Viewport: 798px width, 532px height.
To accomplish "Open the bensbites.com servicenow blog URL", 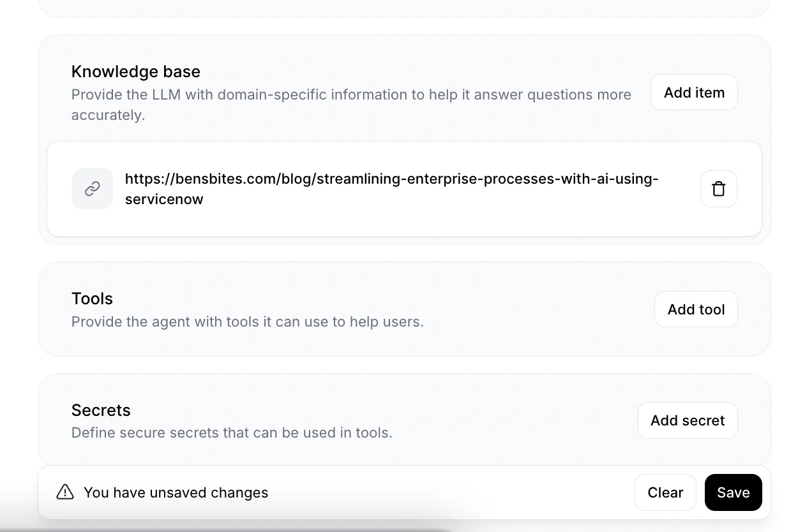I will pyautogui.click(x=391, y=189).
